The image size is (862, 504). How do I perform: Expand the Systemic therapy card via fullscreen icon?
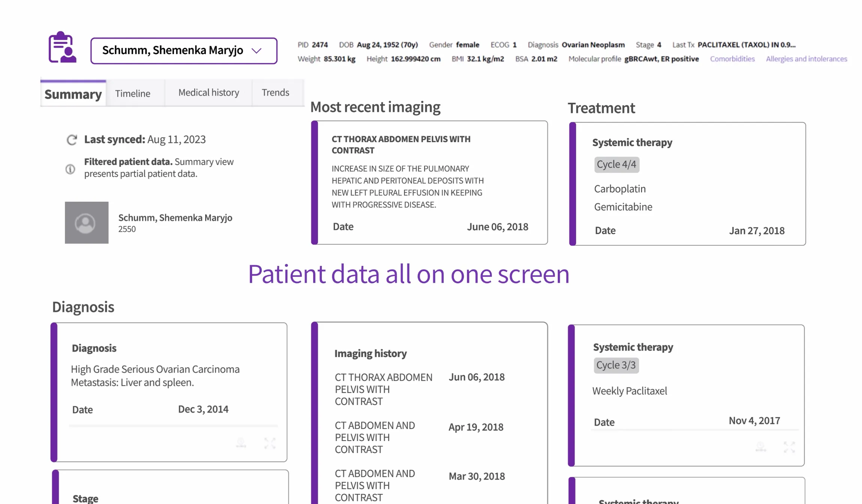click(790, 446)
